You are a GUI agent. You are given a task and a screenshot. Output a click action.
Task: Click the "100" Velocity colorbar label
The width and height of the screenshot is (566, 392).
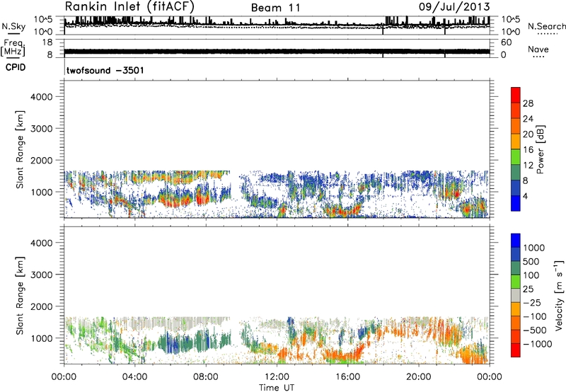tap(531, 275)
